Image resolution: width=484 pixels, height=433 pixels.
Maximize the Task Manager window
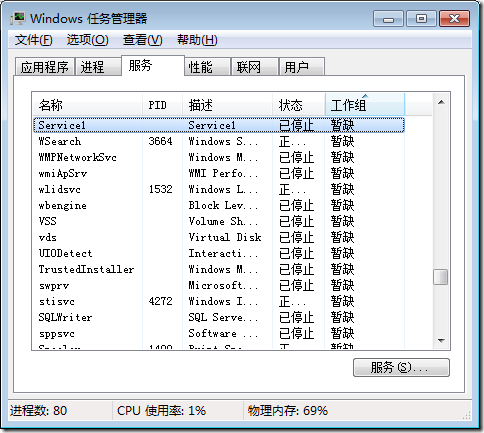point(421,18)
